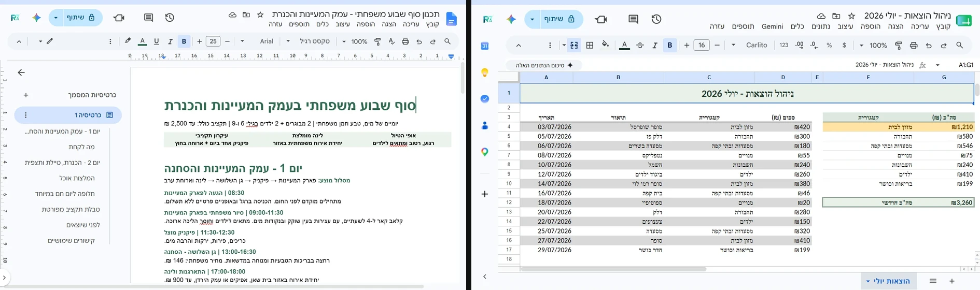The width and height of the screenshot is (980, 290).
Task: Open the all sheets list
Action: [933, 281]
